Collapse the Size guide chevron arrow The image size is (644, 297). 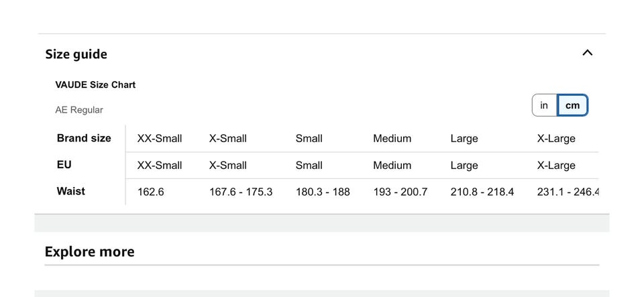pyautogui.click(x=587, y=53)
